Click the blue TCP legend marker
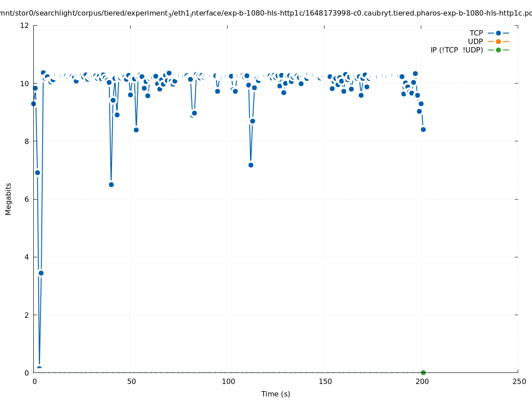Image resolution: width=532 pixels, height=400 pixels. 498,33
